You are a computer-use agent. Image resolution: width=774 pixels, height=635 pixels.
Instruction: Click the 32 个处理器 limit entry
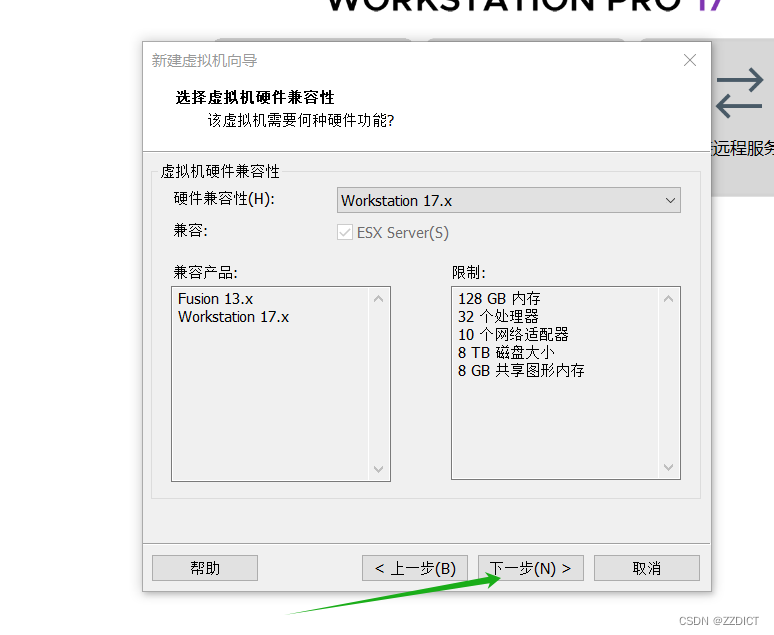tap(498, 317)
